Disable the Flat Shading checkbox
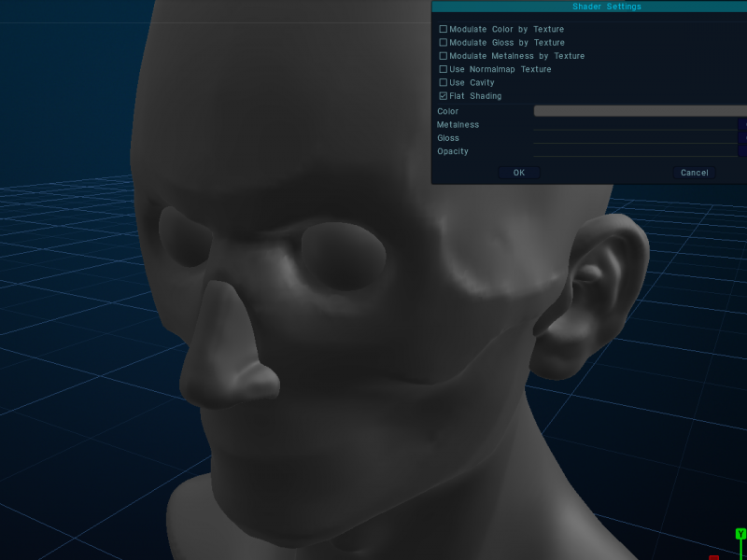Viewport: 747px width, 560px height. pos(444,96)
